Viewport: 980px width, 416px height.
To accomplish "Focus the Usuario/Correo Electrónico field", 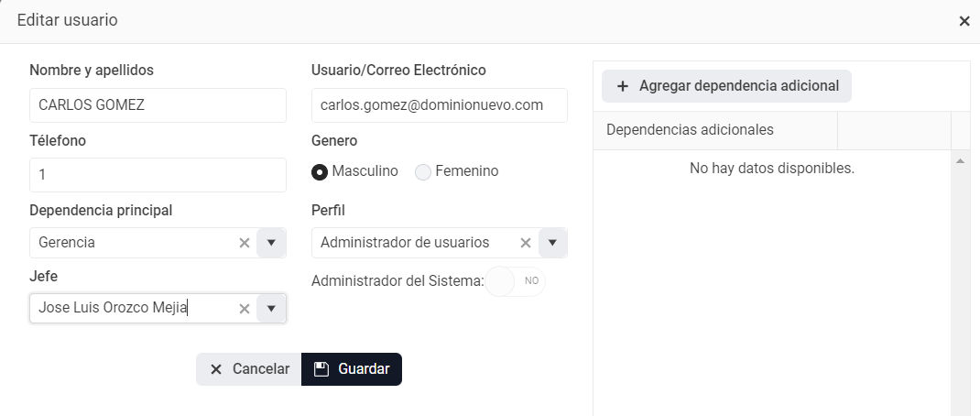I will point(439,105).
